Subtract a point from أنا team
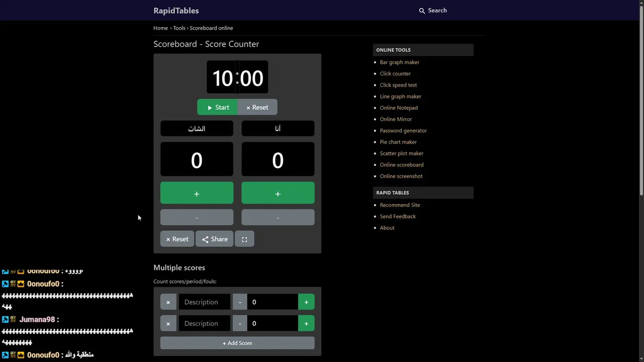This screenshot has width=644, height=362. pyautogui.click(x=278, y=217)
